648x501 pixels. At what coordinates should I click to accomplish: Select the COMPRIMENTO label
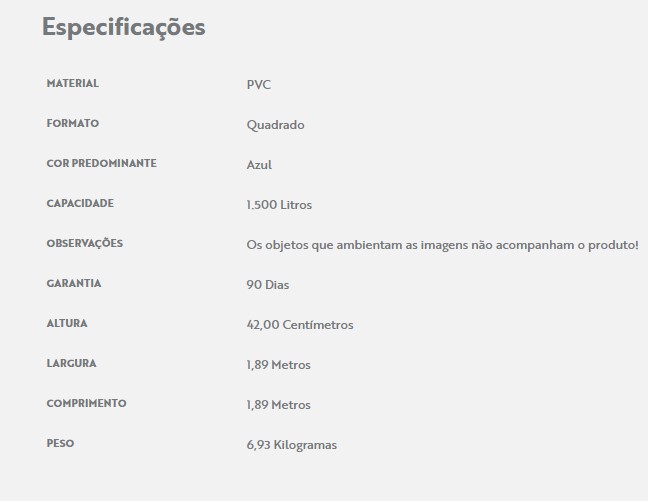[x=87, y=403]
